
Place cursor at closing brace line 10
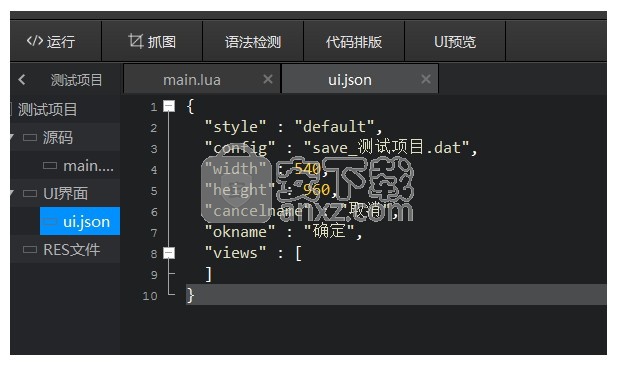click(x=190, y=295)
